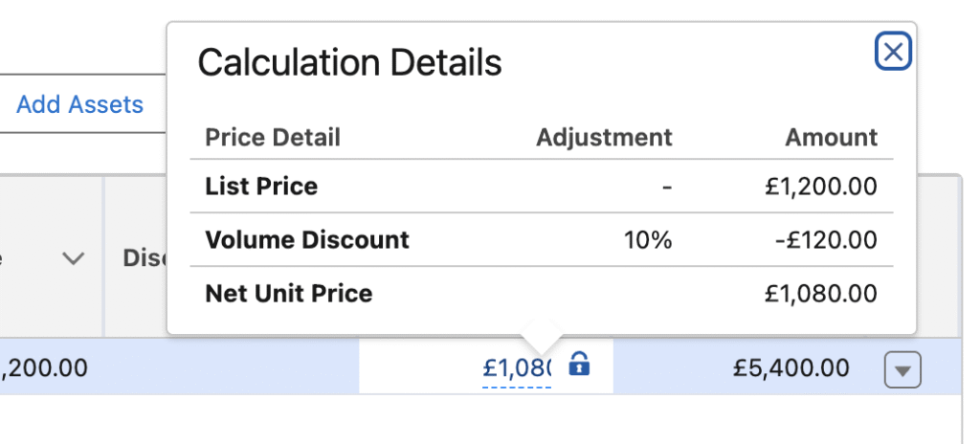The width and height of the screenshot is (980, 444).
Task: Select the Volume Discount row label
Action: pyautogui.click(x=307, y=239)
